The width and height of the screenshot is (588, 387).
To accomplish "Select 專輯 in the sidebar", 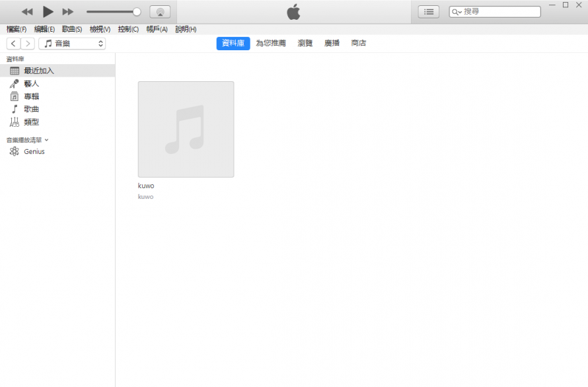I will [x=57, y=96].
